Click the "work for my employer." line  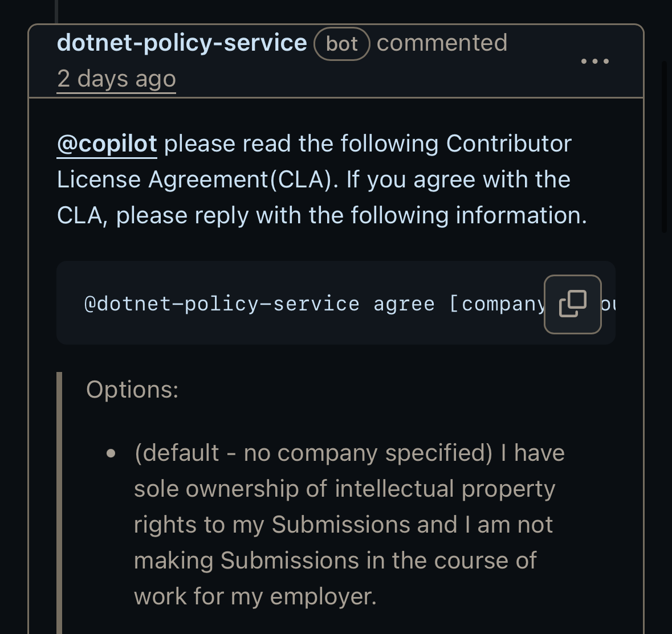[x=255, y=596]
